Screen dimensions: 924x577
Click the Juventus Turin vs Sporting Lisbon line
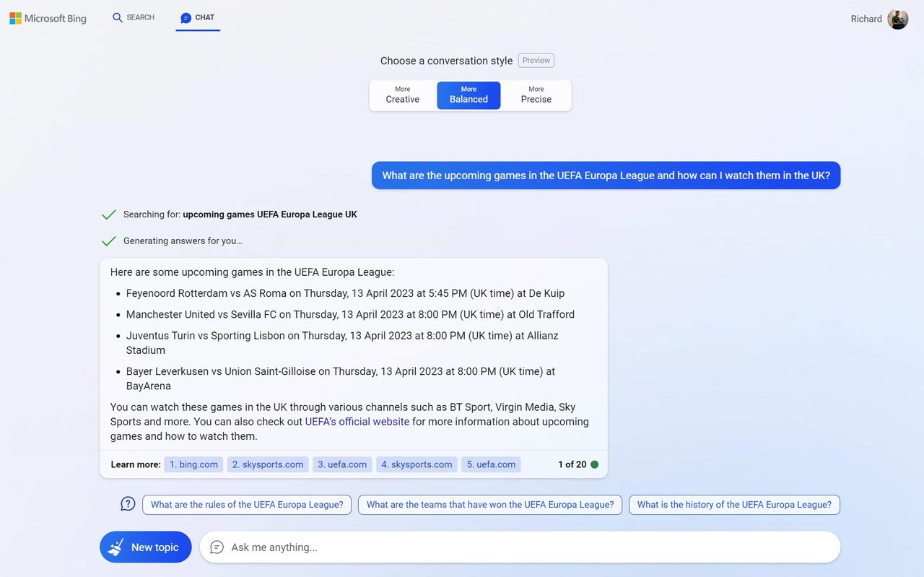click(x=342, y=343)
